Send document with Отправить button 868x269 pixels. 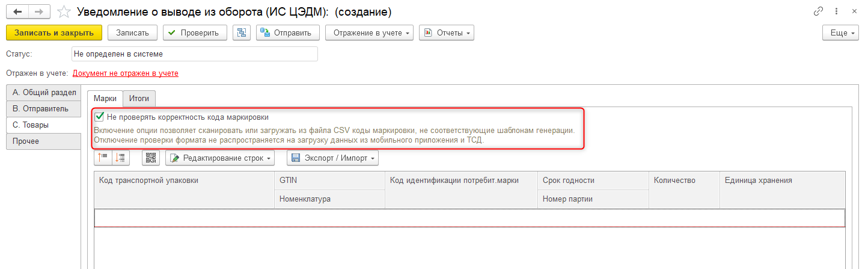[287, 32]
